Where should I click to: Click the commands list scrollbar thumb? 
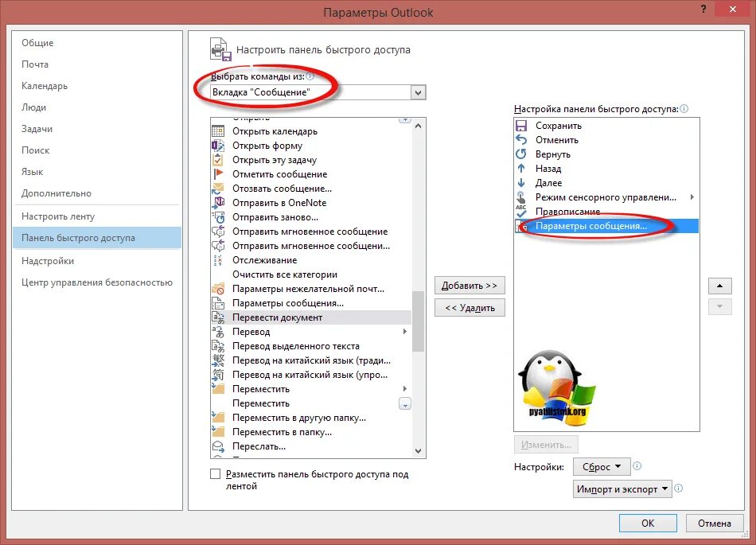pos(418,321)
